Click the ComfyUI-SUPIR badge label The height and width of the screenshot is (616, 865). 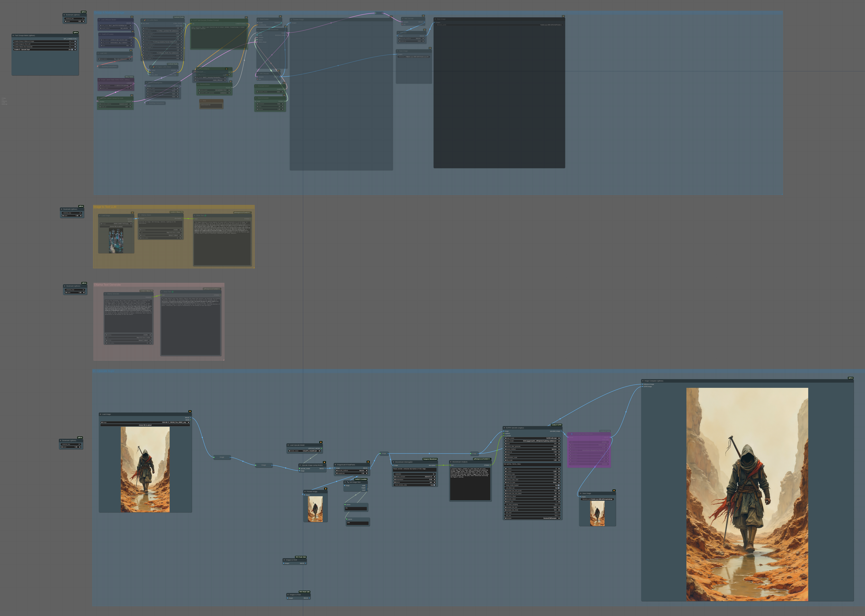556,425
